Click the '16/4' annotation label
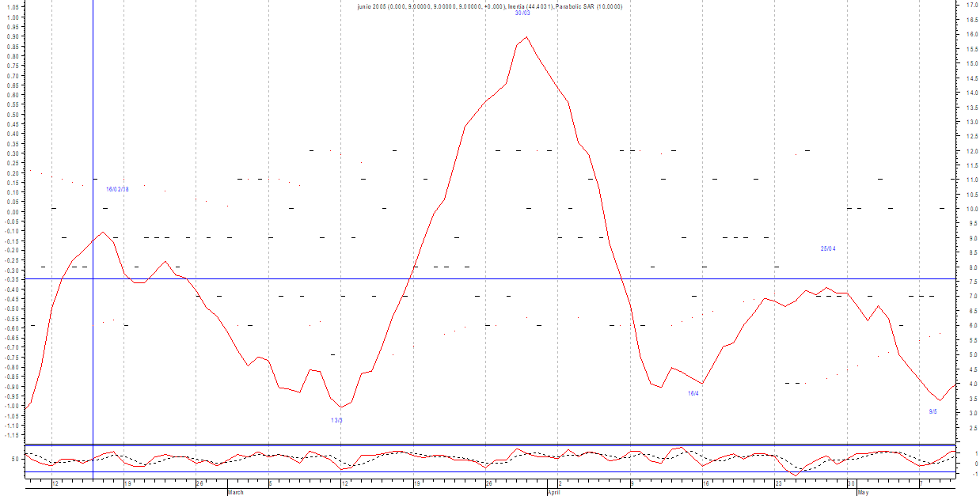 tap(693, 393)
